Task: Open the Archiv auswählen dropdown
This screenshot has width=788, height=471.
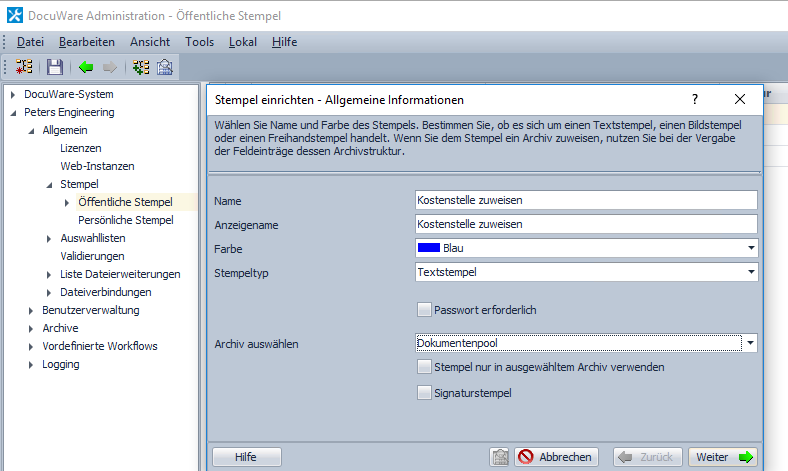Action: (749, 343)
